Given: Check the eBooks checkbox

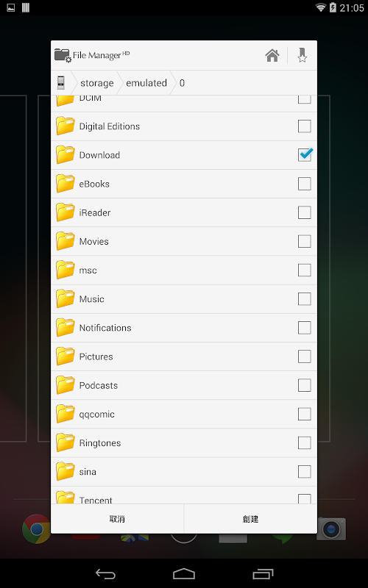Looking at the screenshot, I should point(305,184).
